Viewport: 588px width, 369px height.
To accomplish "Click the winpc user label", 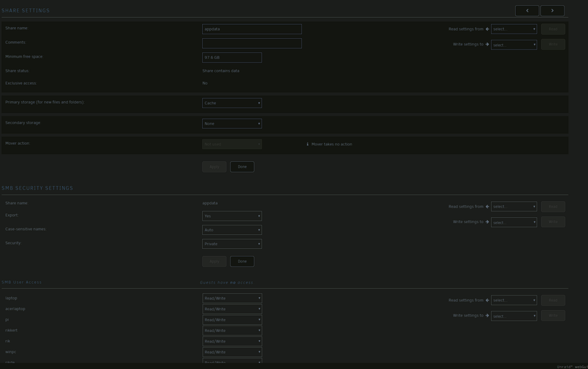I will coord(11,352).
